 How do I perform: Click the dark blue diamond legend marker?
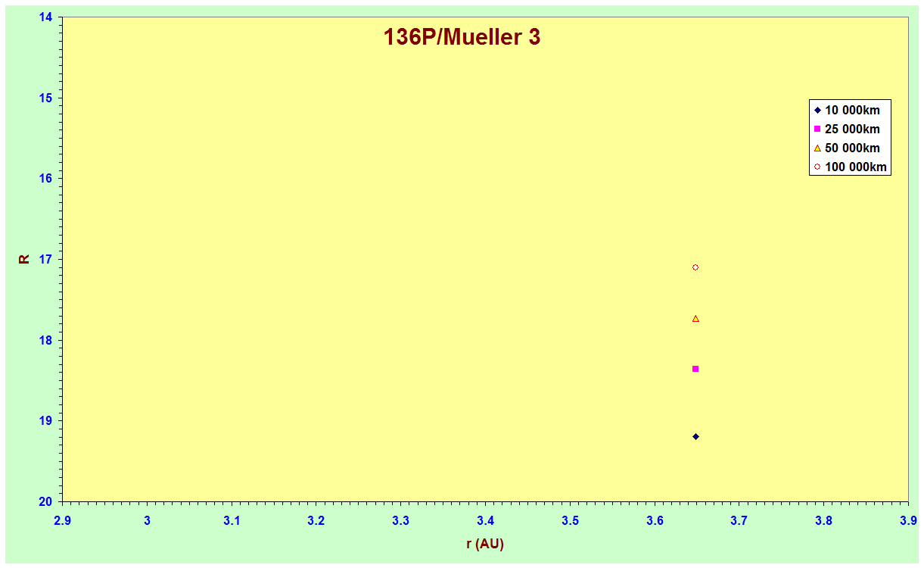(x=817, y=110)
